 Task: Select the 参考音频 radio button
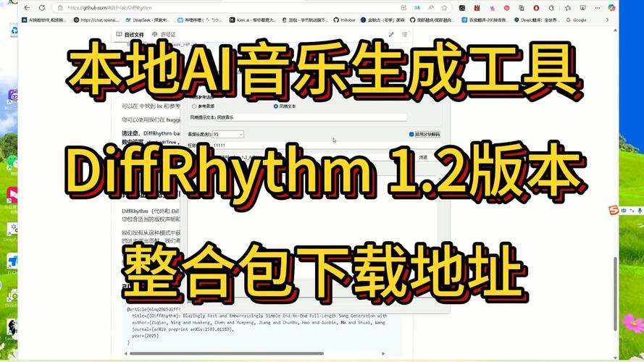[194, 106]
